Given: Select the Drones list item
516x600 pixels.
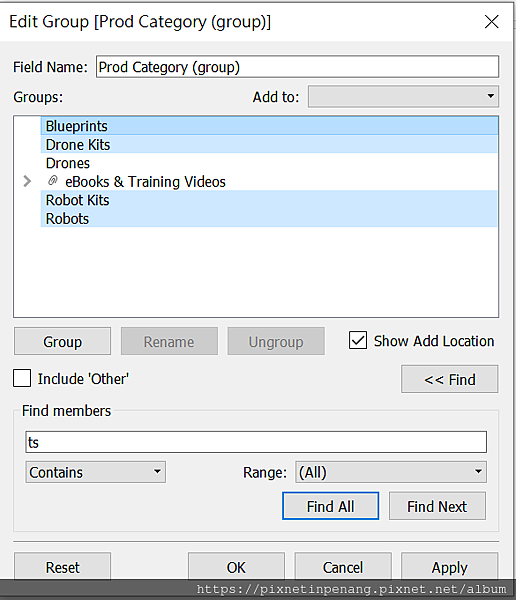Looking at the screenshot, I should (269, 163).
